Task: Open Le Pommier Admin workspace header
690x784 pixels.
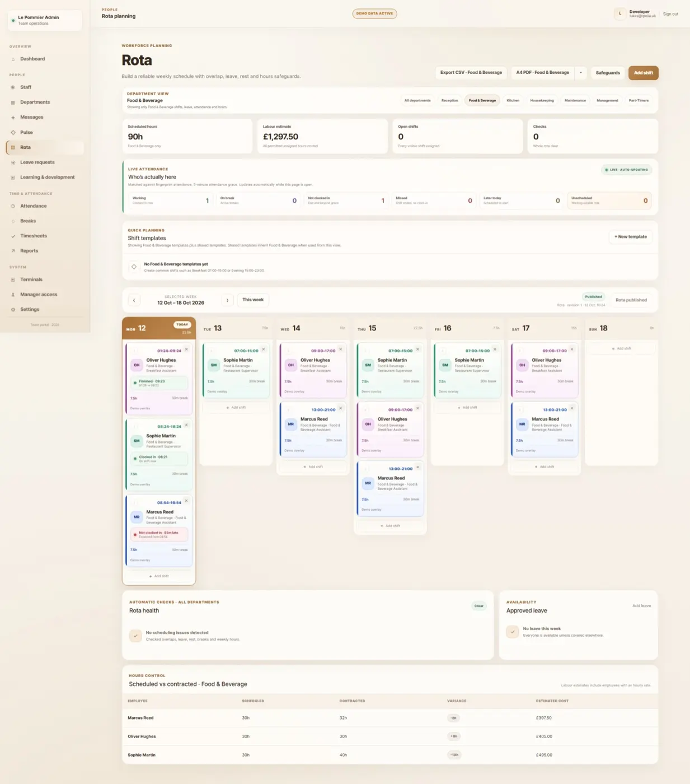Action: coord(45,20)
